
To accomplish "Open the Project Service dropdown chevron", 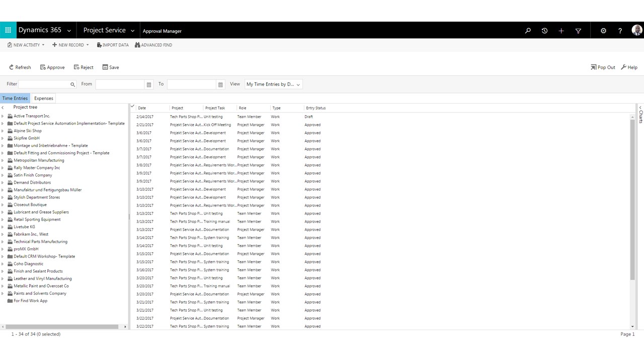I will tap(132, 31).
